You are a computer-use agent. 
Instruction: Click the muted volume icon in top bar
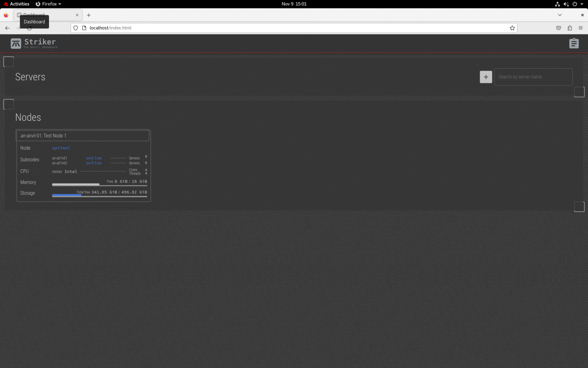click(566, 4)
